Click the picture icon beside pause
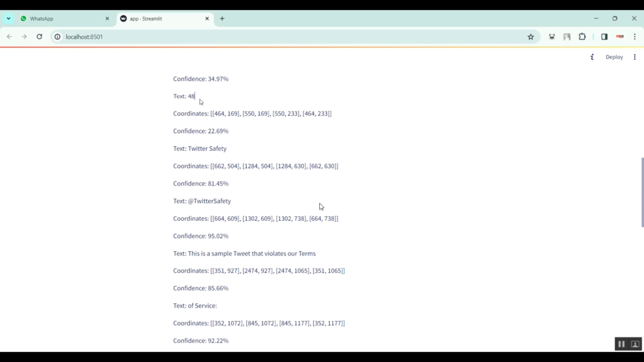 [635, 344]
